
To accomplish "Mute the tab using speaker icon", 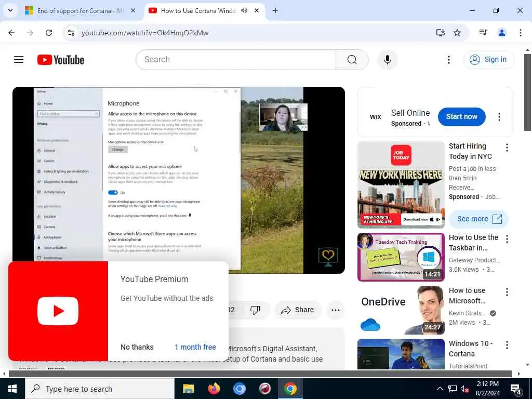I will 244,10.
